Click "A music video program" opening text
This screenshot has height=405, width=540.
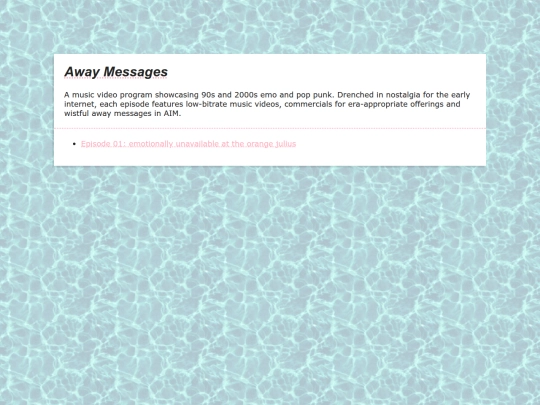108,95
